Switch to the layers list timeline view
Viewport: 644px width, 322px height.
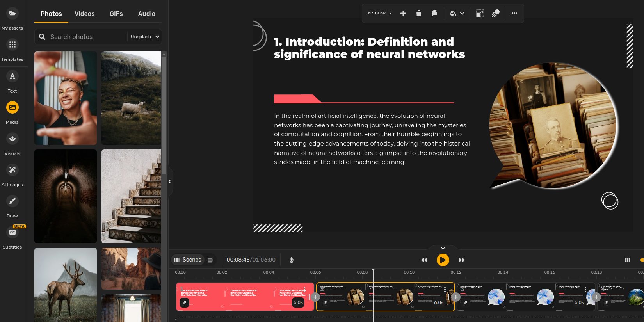point(210,260)
